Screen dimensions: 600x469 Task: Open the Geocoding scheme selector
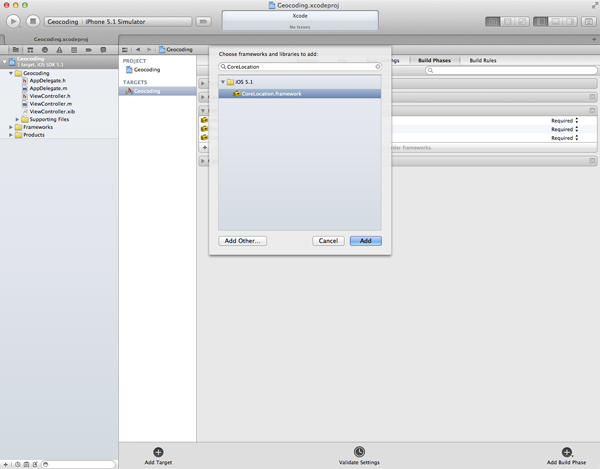(x=63, y=22)
